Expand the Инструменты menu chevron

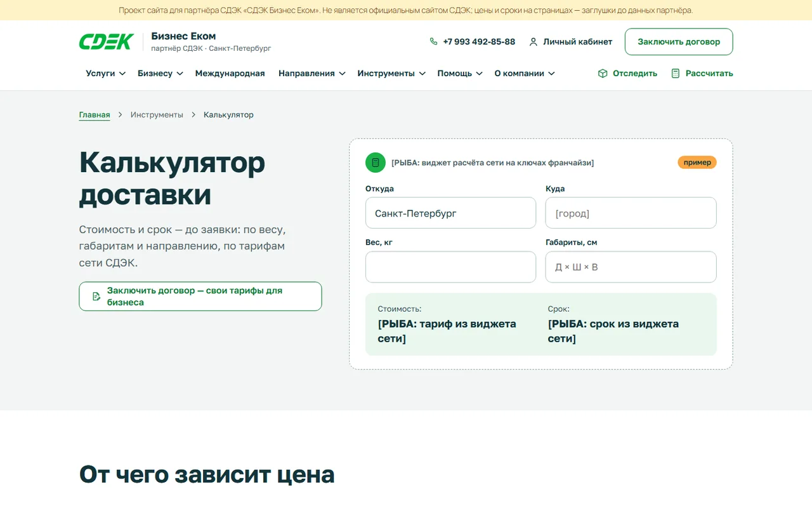click(422, 74)
